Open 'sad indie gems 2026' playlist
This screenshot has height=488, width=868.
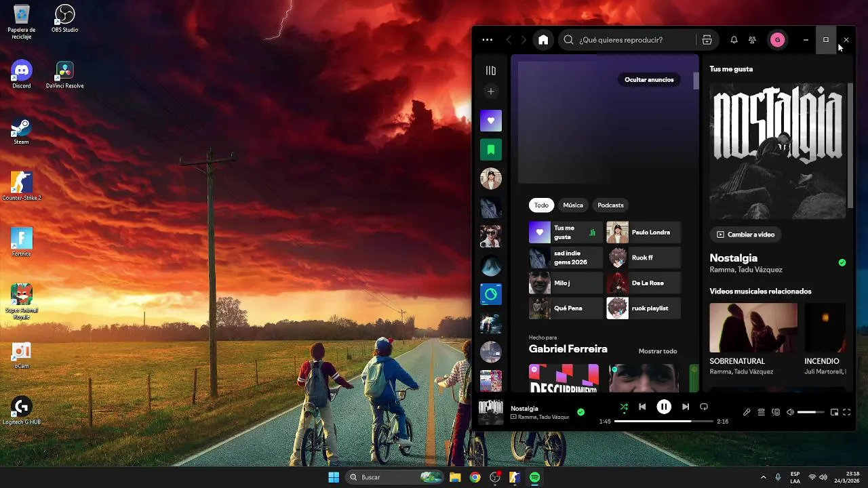pyautogui.click(x=566, y=258)
